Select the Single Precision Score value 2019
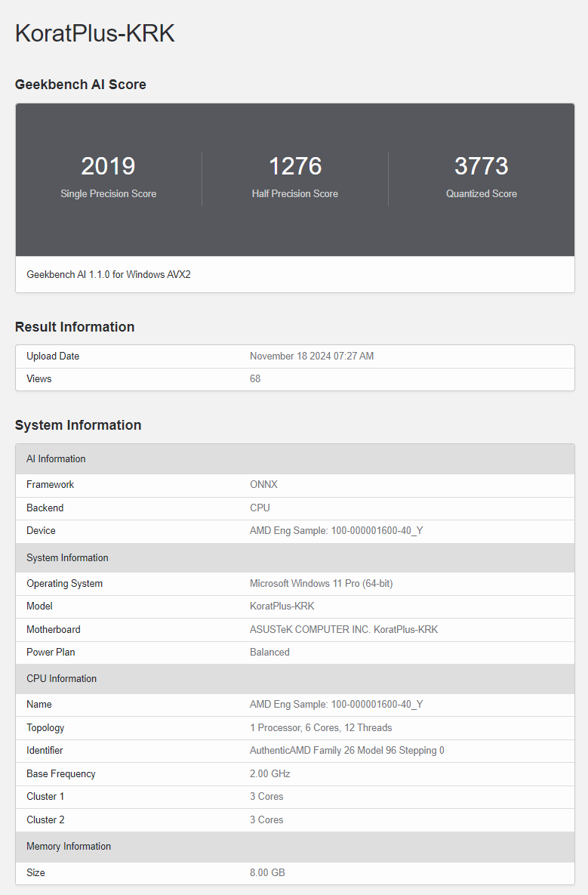This screenshot has height=895, width=588. [x=108, y=166]
